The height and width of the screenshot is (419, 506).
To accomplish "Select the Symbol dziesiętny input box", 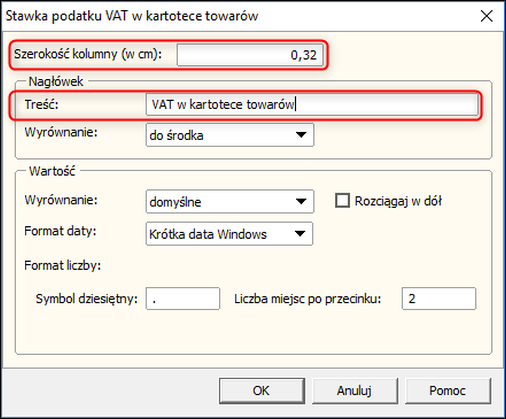I will [183, 299].
